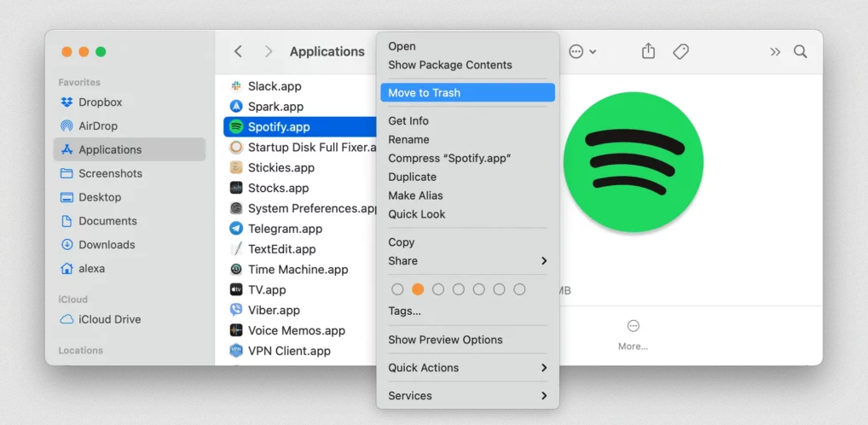Click the Stickies.app icon
Image resolution: width=868 pixels, height=425 pixels.
pyautogui.click(x=236, y=167)
